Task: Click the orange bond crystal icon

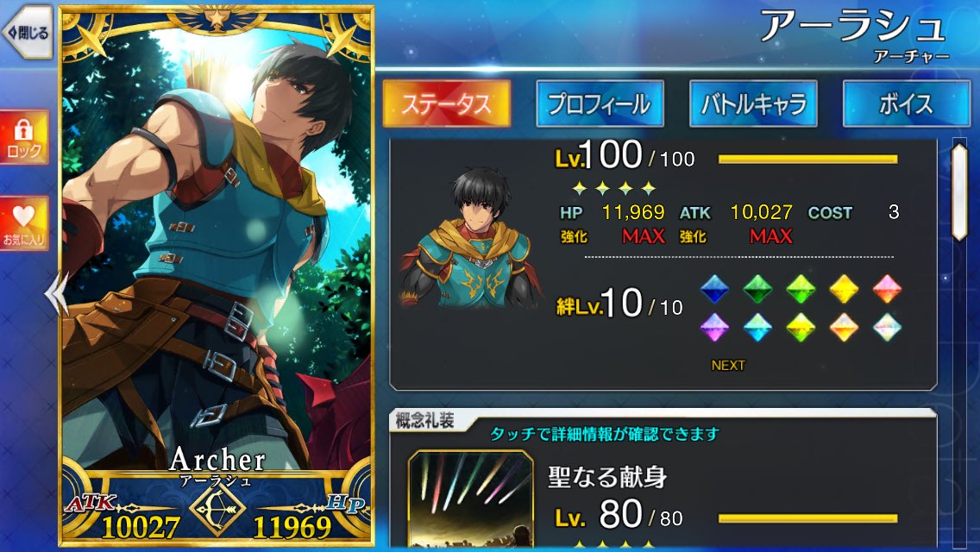Action: [844, 328]
